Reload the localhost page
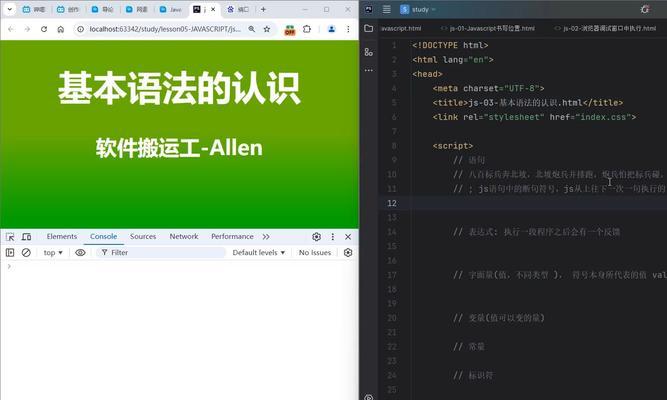 point(44,29)
